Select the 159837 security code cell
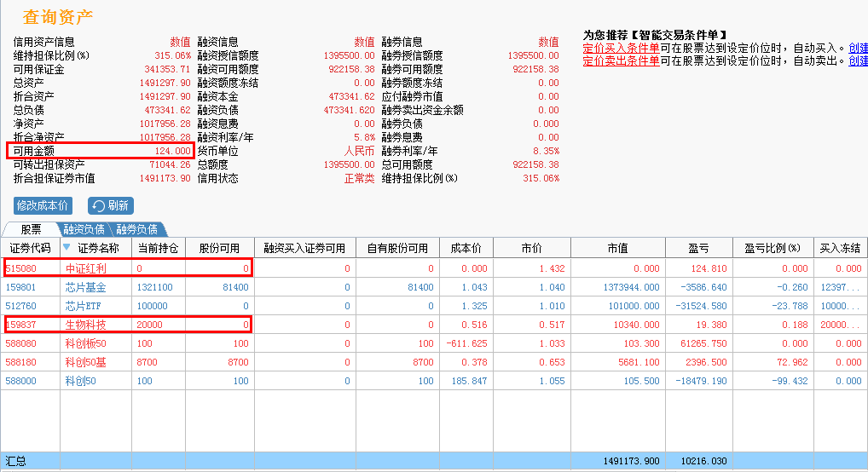Image resolution: width=868 pixels, height=472 pixels. (21, 325)
